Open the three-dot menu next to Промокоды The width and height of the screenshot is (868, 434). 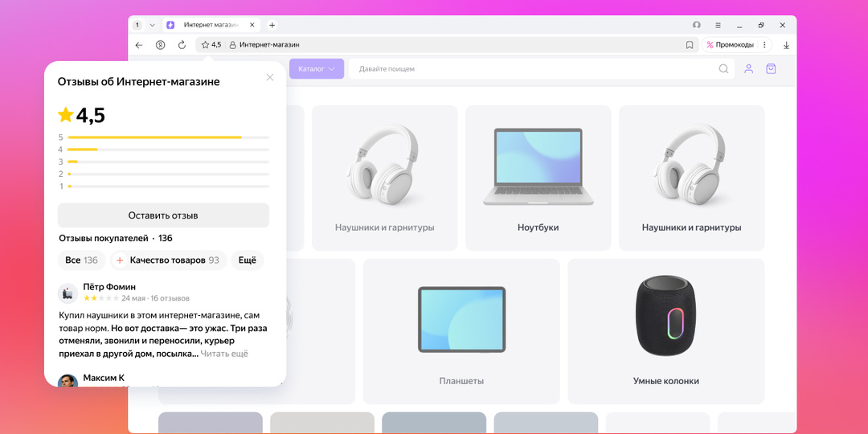pyautogui.click(x=764, y=45)
